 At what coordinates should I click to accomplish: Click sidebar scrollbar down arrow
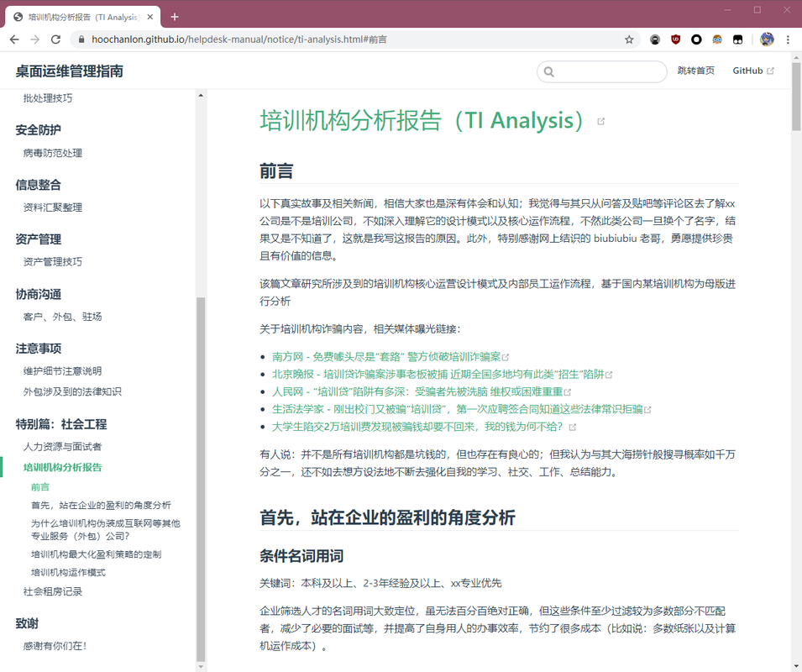point(201,666)
